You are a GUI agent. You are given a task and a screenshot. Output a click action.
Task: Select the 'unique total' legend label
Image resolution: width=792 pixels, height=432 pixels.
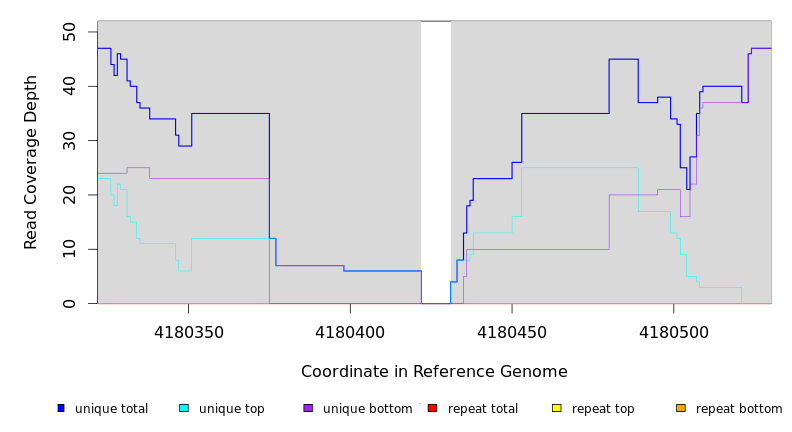111,409
